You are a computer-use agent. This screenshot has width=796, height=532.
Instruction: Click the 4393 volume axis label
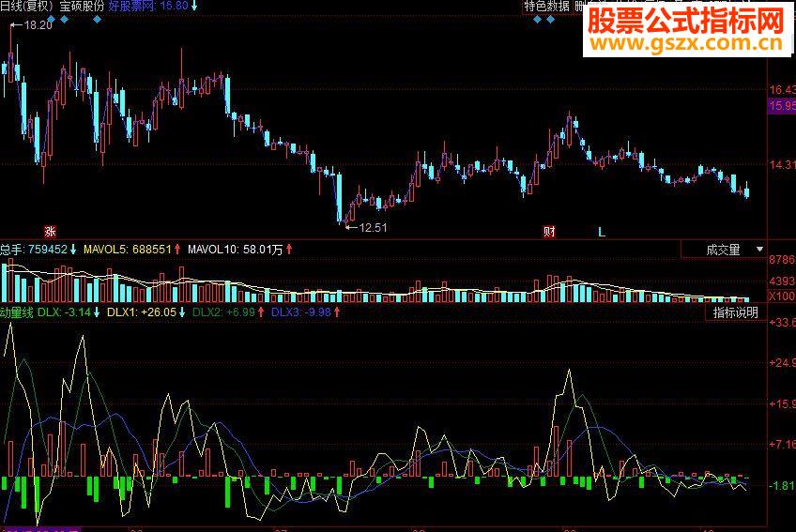coord(782,281)
